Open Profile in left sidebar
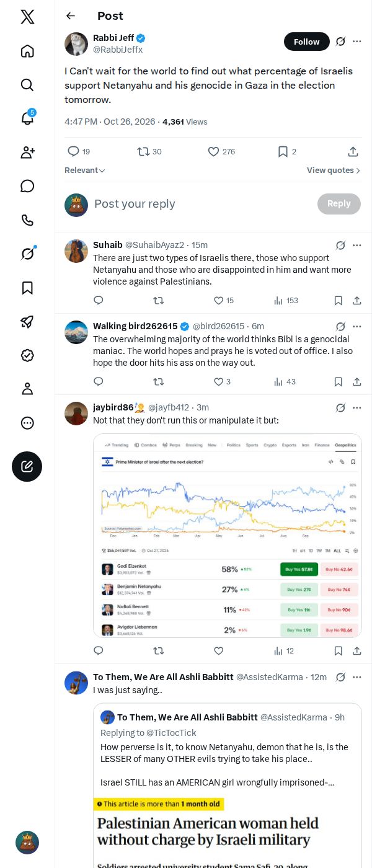This screenshot has width=372, height=868. coord(27,389)
